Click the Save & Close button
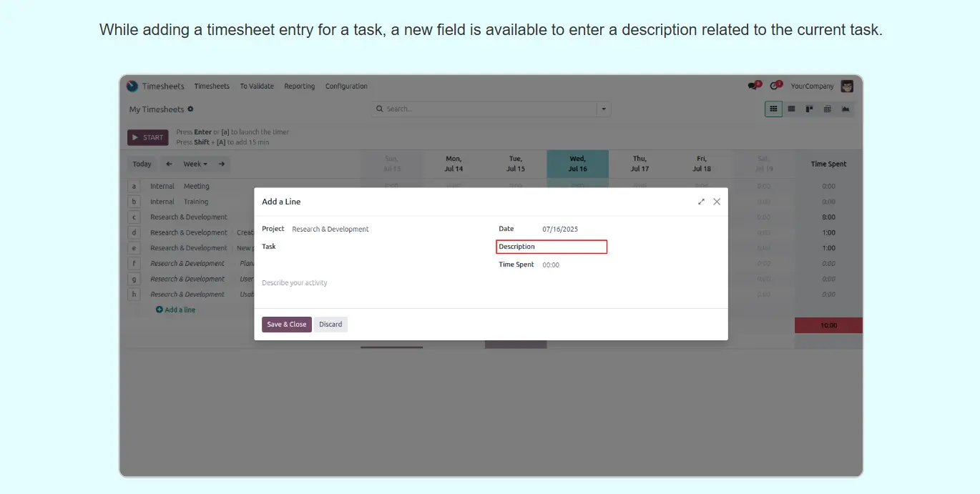Image resolution: width=980 pixels, height=494 pixels. click(286, 325)
